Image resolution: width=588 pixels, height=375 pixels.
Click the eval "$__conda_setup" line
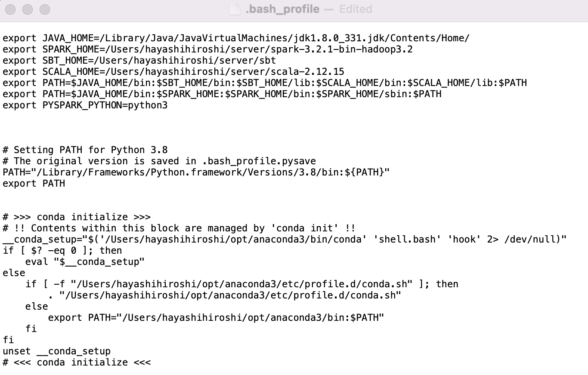point(85,262)
